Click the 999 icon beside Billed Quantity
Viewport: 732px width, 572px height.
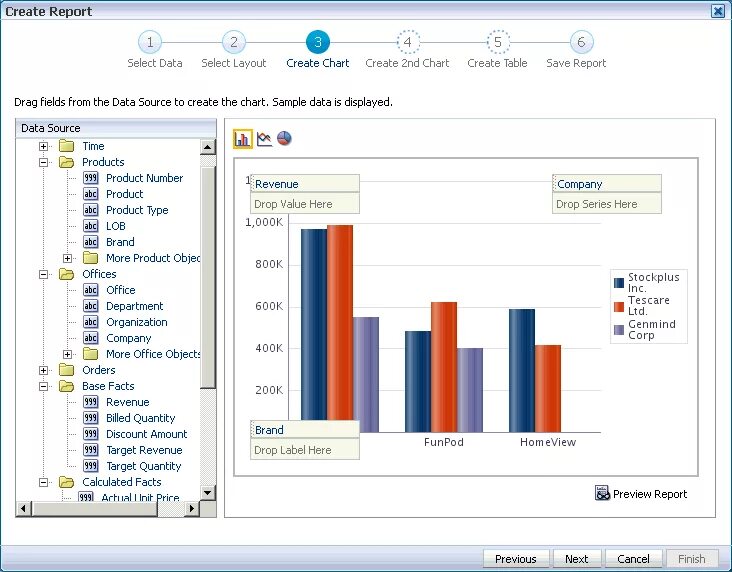coord(91,418)
